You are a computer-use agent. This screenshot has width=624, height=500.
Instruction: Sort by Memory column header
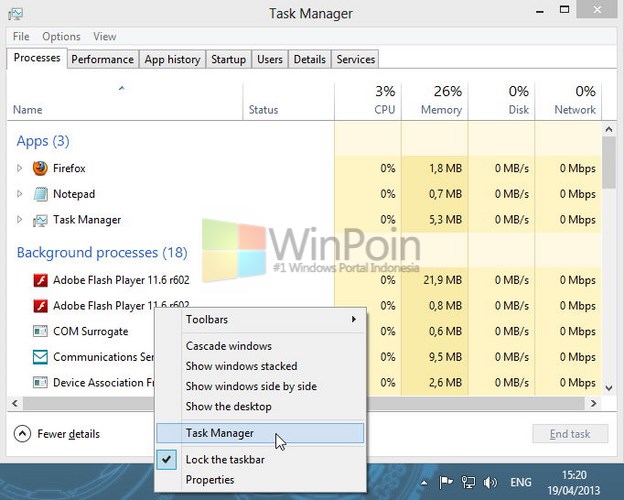click(x=435, y=101)
